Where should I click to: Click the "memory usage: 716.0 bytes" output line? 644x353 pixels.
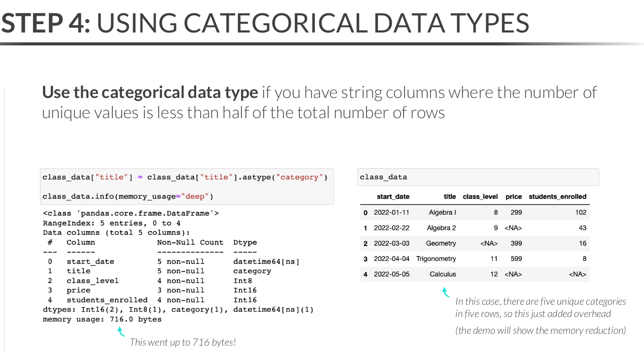(102, 319)
